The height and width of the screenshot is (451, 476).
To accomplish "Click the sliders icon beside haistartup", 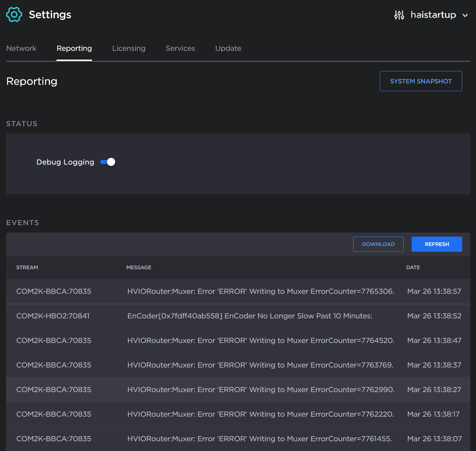I will click(399, 15).
